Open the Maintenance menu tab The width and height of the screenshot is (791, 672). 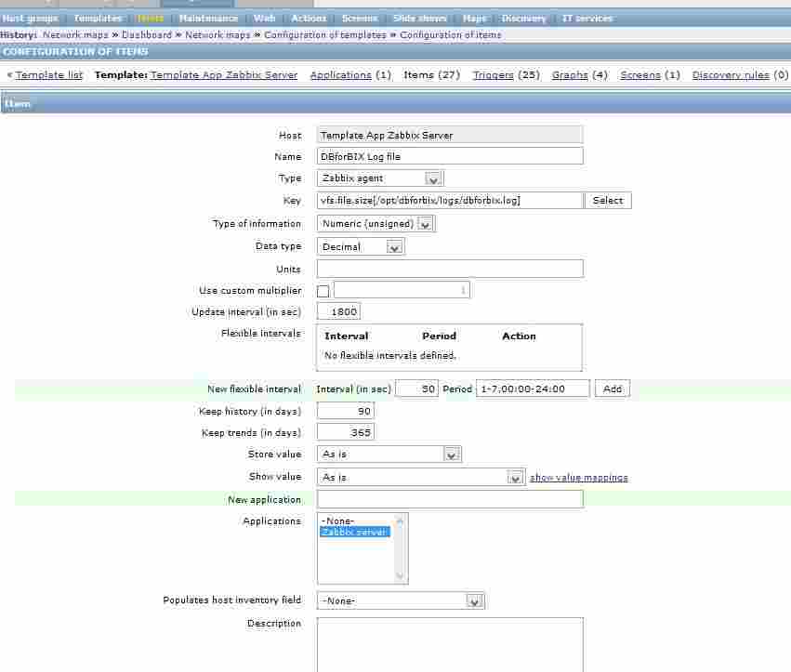click(x=208, y=18)
